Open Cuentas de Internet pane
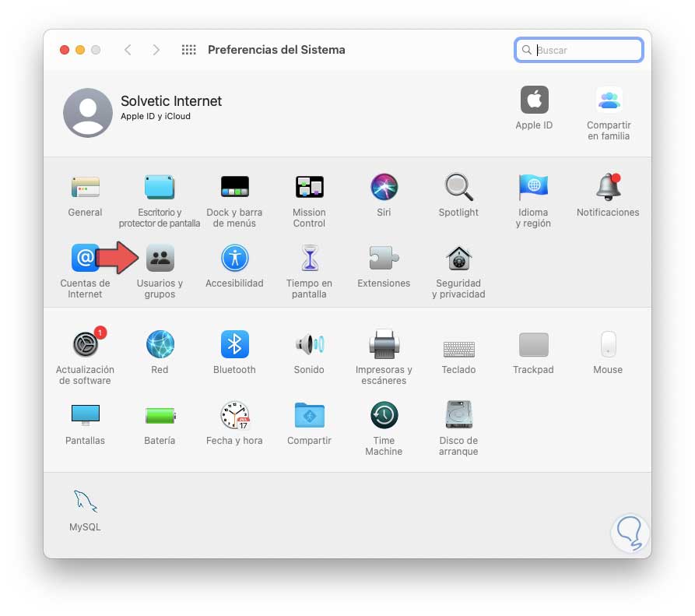Image resolution: width=695 pixels, height=616 pixels. (x=85, y=258)
